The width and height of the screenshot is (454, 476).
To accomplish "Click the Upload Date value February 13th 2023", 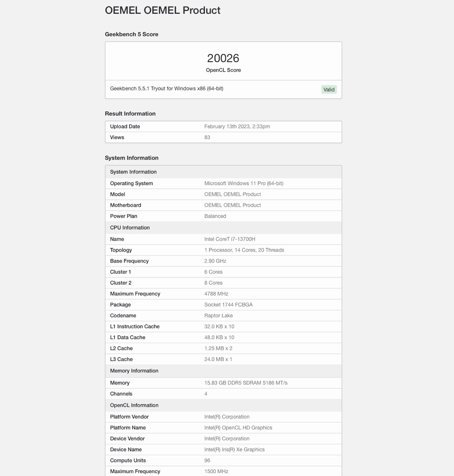I will click(x=237, y=127).
